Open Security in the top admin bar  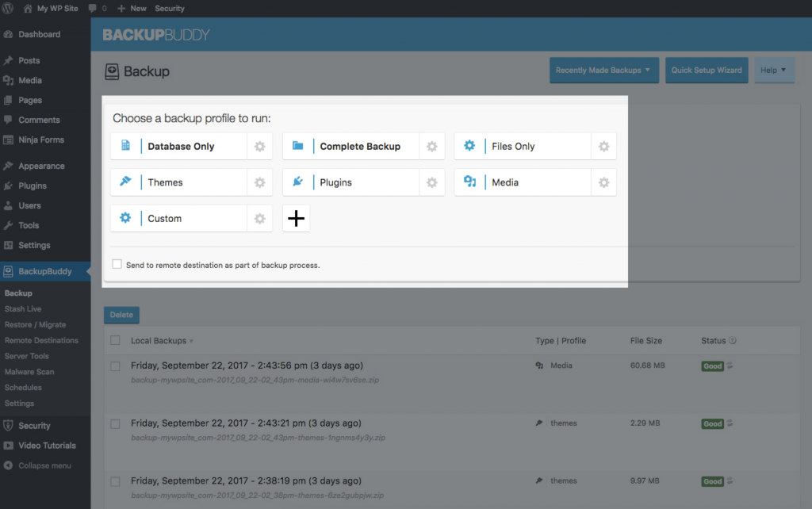pyautogui.click(x=170, y=8)
